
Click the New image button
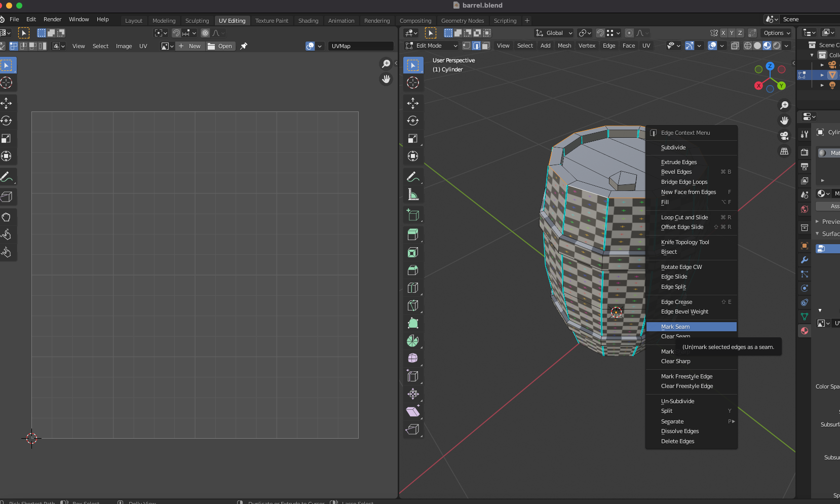190,46
